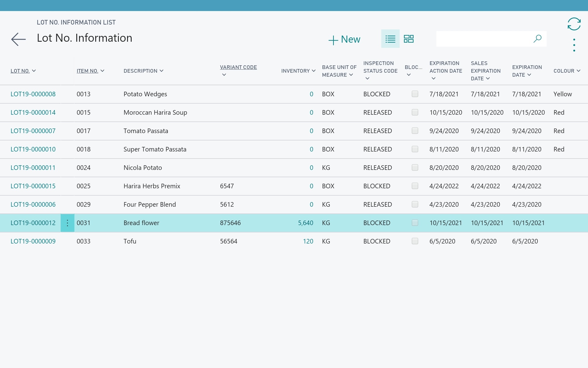Viewport: 588px width, 368px height.
Task: Click inventory value 5,640
Action: tap(305, 223)
